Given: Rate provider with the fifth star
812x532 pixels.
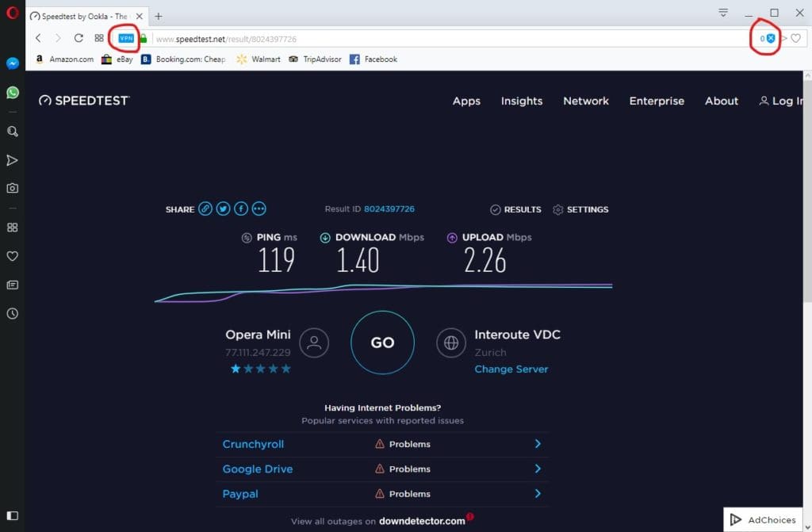Looking at the screenshot, I should point(285,369).
